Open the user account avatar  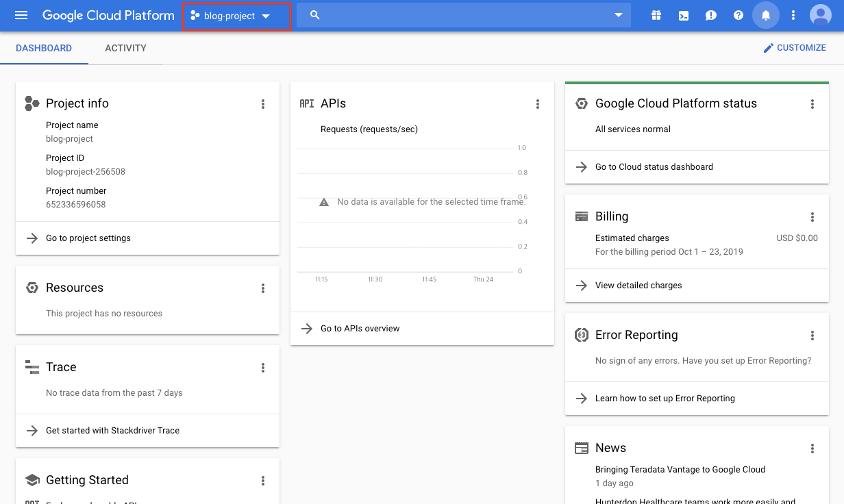(x=820, y=15)
